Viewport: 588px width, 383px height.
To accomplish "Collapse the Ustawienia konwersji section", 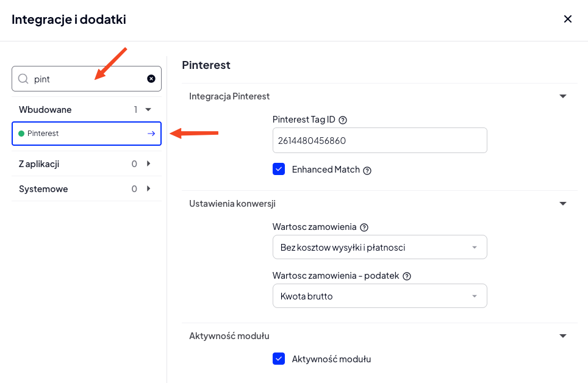I will (563, 204).
